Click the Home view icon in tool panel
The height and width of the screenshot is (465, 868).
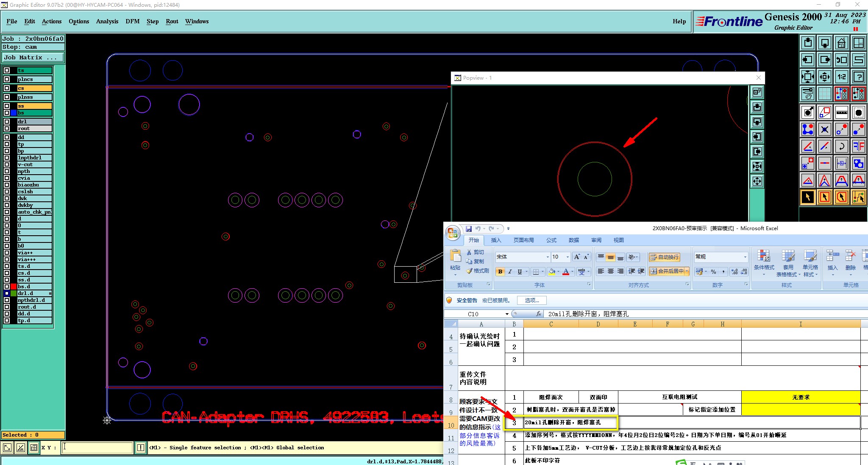[841, 43]
